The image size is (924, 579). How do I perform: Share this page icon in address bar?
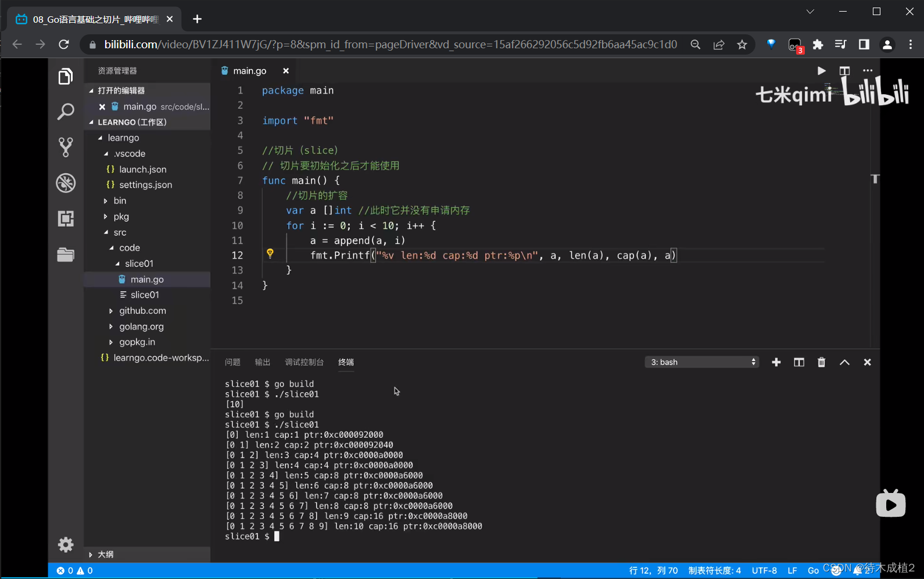(x=719, y=45)
